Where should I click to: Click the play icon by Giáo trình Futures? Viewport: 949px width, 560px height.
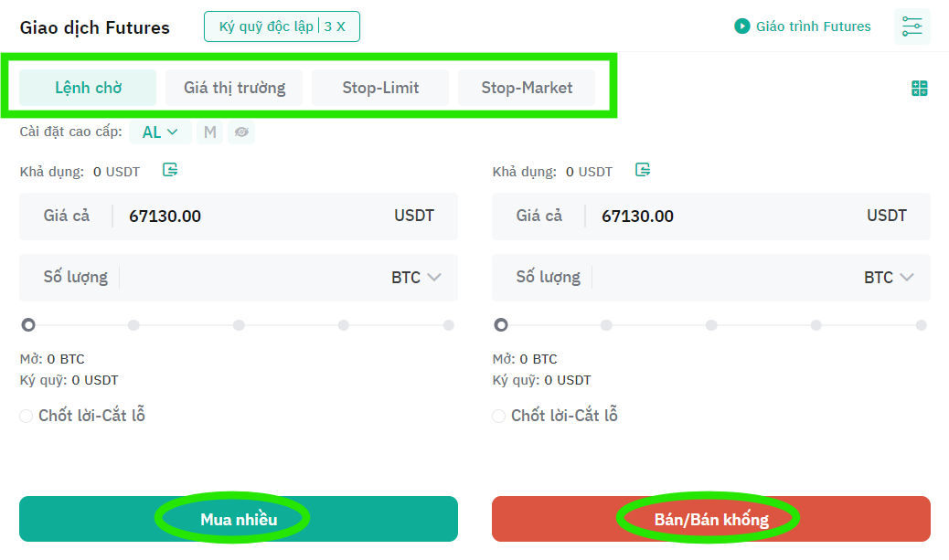[x=742, y=26]
